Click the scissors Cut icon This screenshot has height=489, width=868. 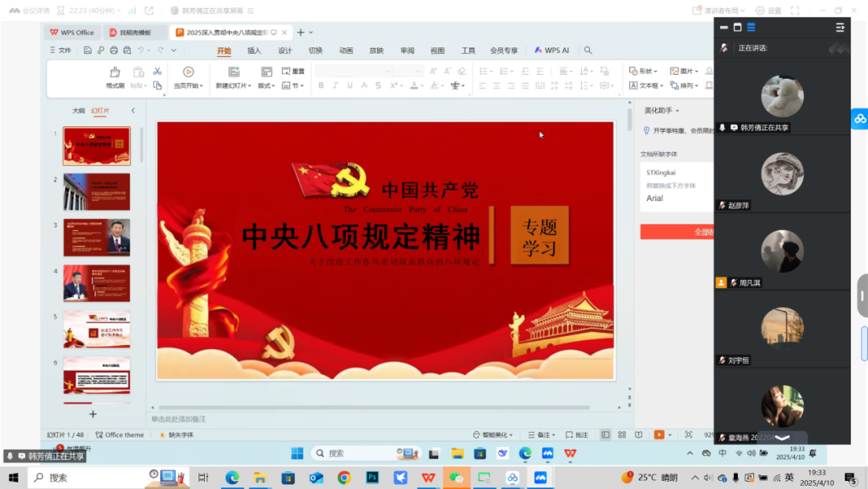click(158, 72)
